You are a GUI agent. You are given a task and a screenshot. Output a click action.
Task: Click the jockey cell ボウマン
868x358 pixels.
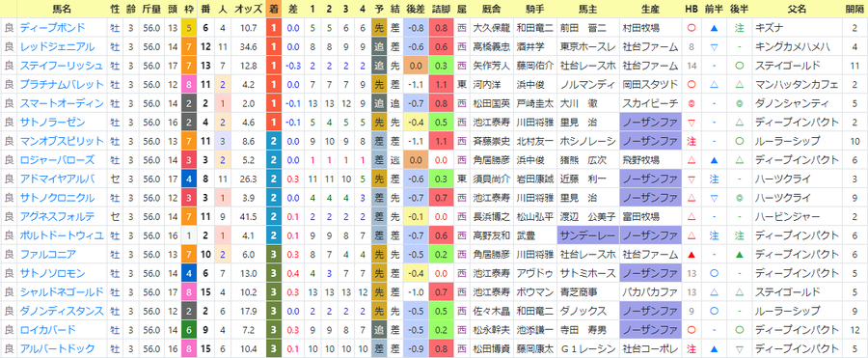(x=534, y=291)
